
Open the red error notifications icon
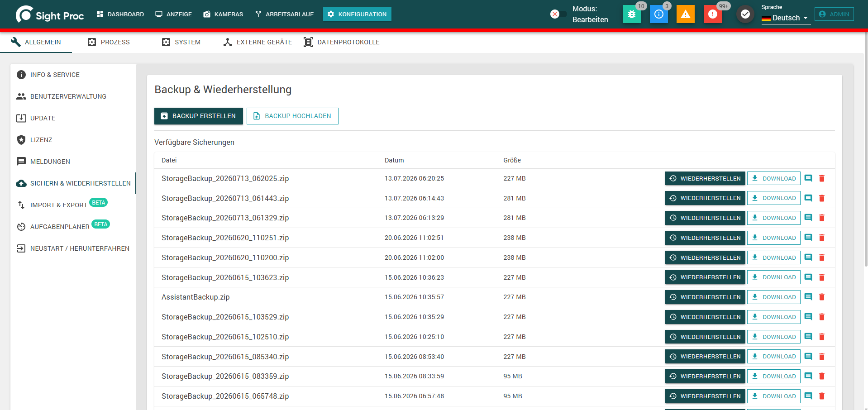coord(712,14)
